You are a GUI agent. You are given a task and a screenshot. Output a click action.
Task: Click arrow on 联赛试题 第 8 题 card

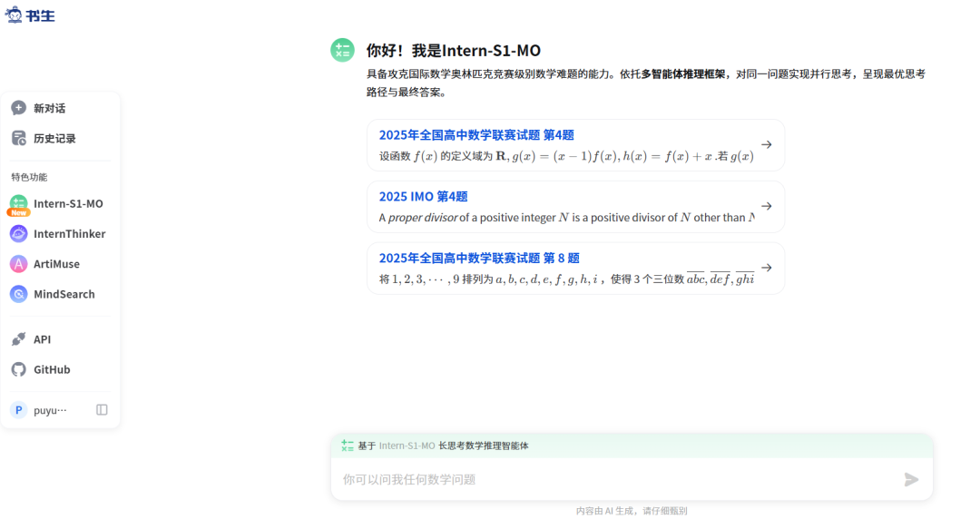pos(766,267)
